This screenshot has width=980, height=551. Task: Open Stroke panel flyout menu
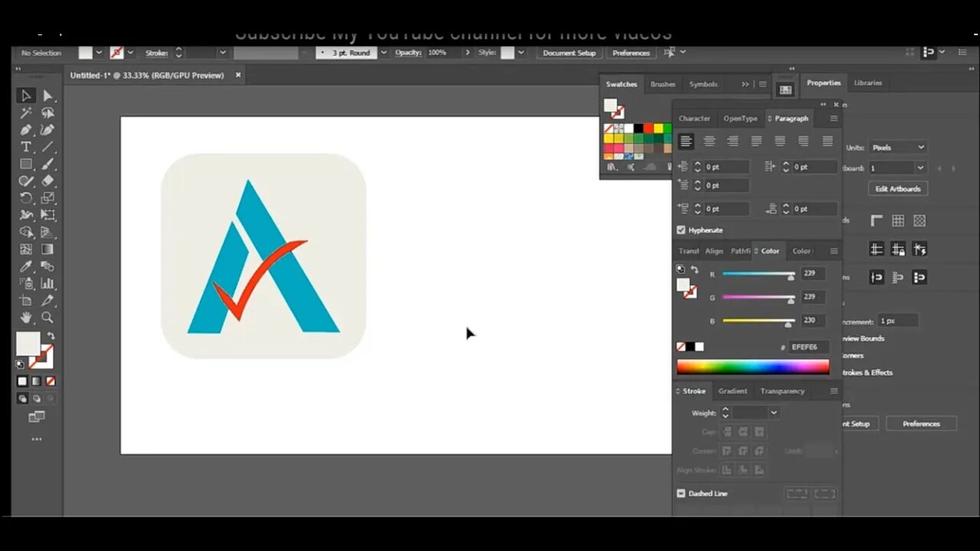click(x=834, y=391)
